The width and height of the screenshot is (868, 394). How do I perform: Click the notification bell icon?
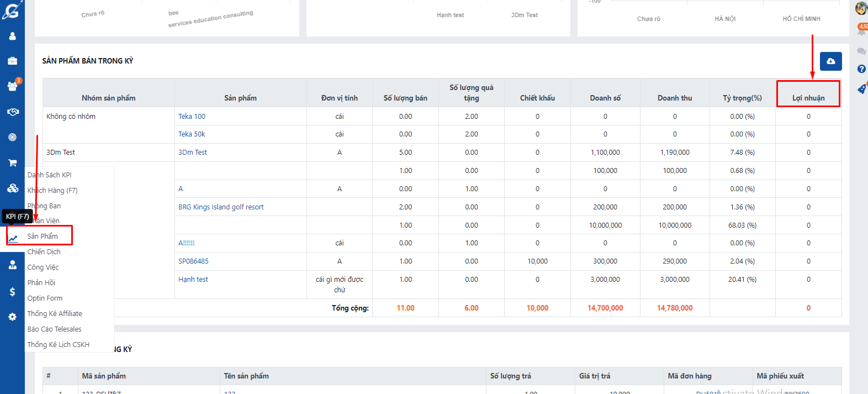pos(861,32)
